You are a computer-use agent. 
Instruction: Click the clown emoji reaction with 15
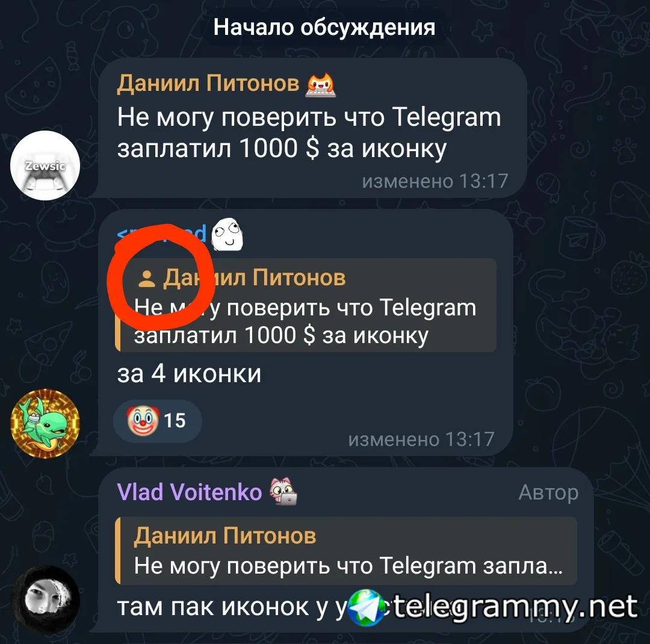tap(158, 421)
